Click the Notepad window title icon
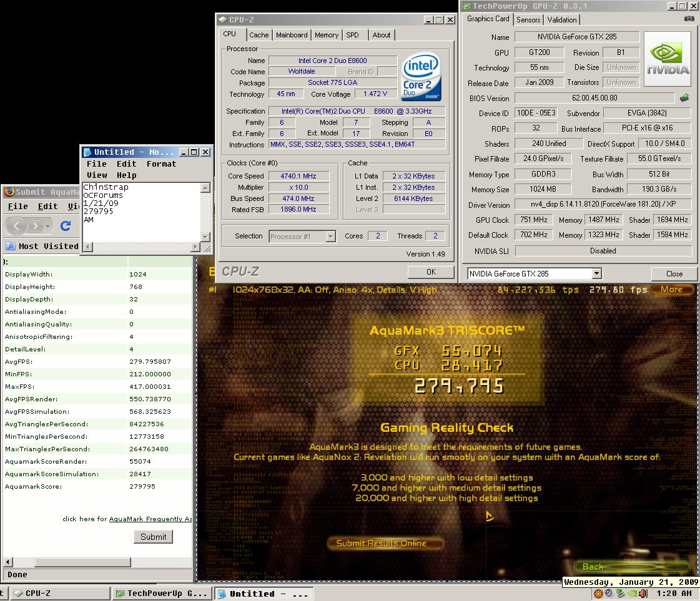 [x=87, y=152]
